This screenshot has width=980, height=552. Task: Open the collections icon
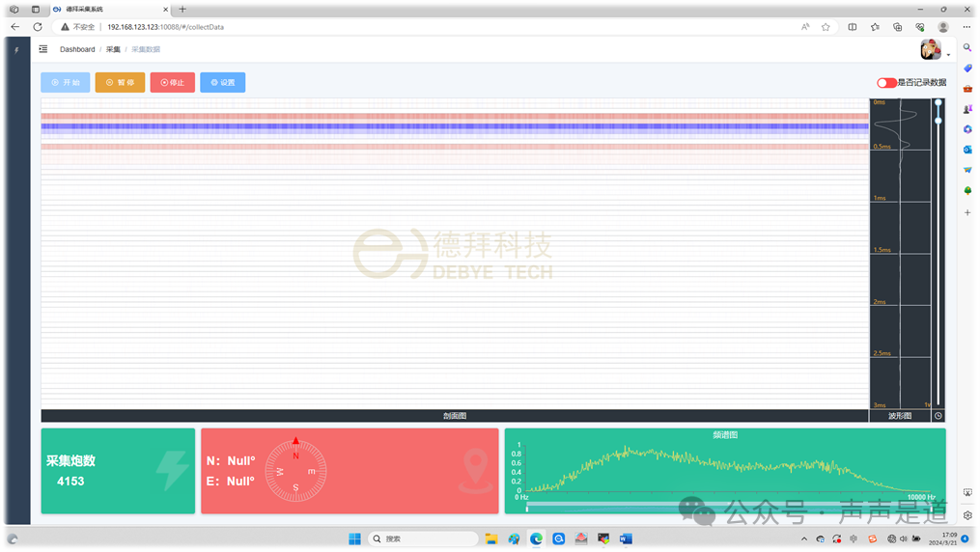tap(898, 27)
